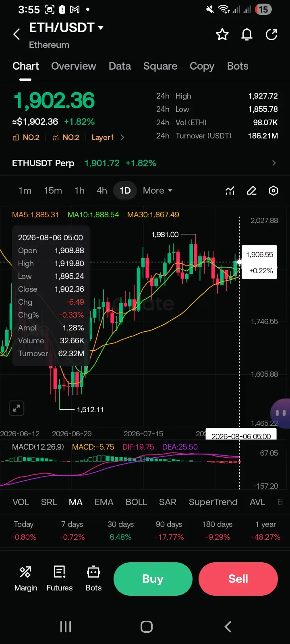
Task: Switch to the Overview tab
Action: tap(74, 66)
